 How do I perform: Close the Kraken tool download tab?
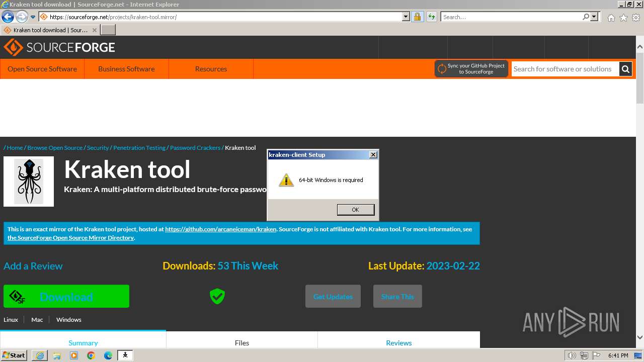click(95, 30)
